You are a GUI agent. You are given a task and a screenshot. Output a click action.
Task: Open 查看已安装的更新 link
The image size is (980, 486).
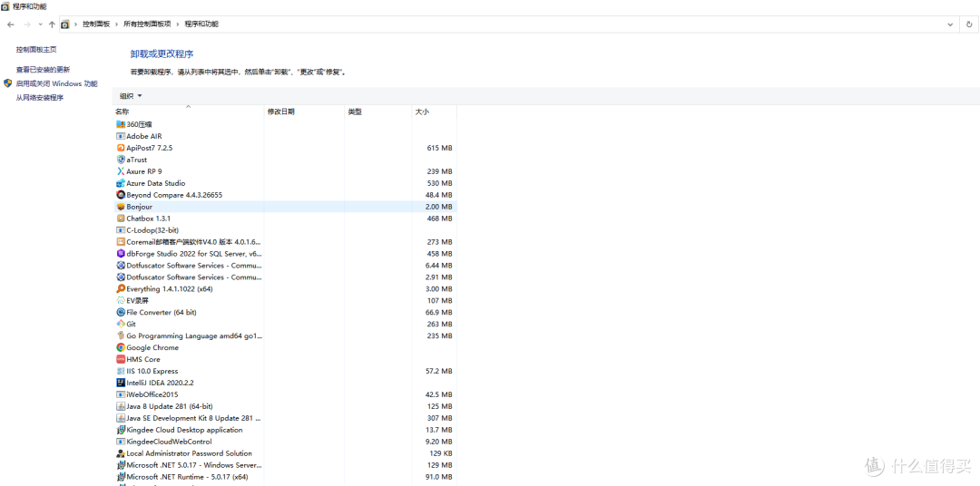click(44, 69)
